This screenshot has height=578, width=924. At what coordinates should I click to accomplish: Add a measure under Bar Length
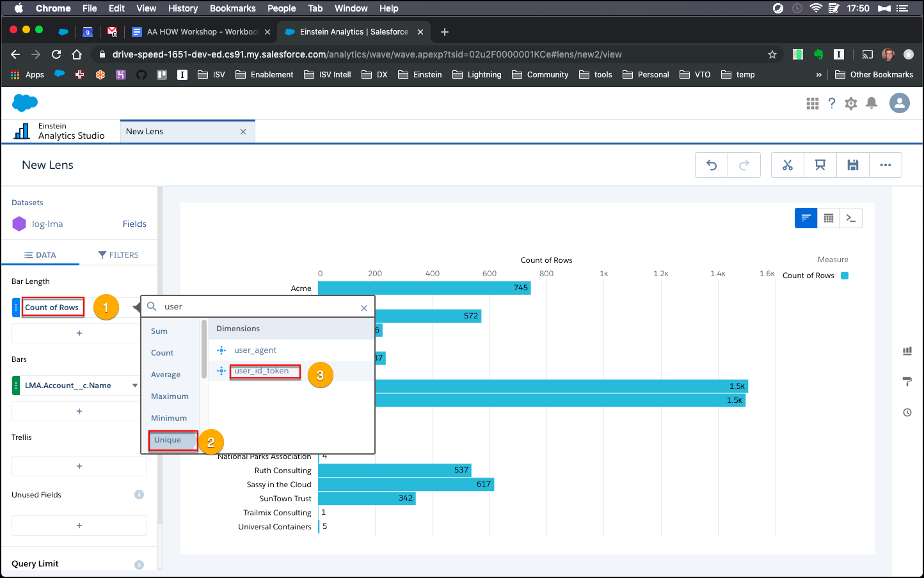pyautogui.click(x=79, y=333)
